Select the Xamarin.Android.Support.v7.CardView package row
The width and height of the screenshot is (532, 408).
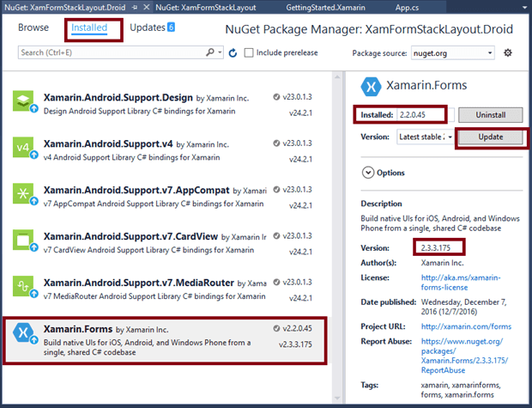(166, 243)
